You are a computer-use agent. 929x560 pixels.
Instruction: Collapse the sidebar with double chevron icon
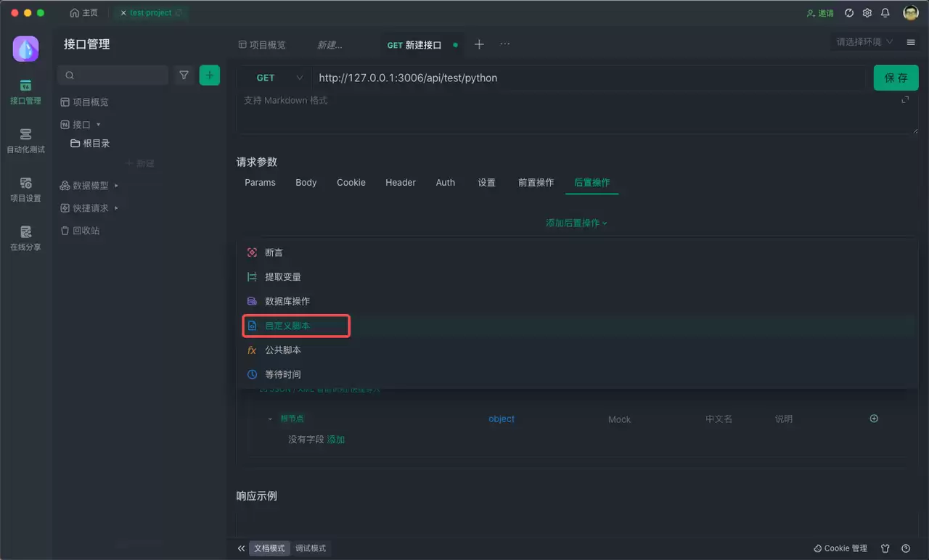[x=242, y=548]
